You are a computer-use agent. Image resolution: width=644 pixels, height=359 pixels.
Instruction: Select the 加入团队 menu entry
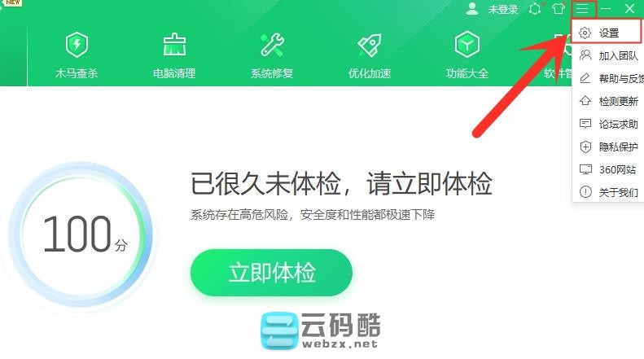(x=608, y=55)
